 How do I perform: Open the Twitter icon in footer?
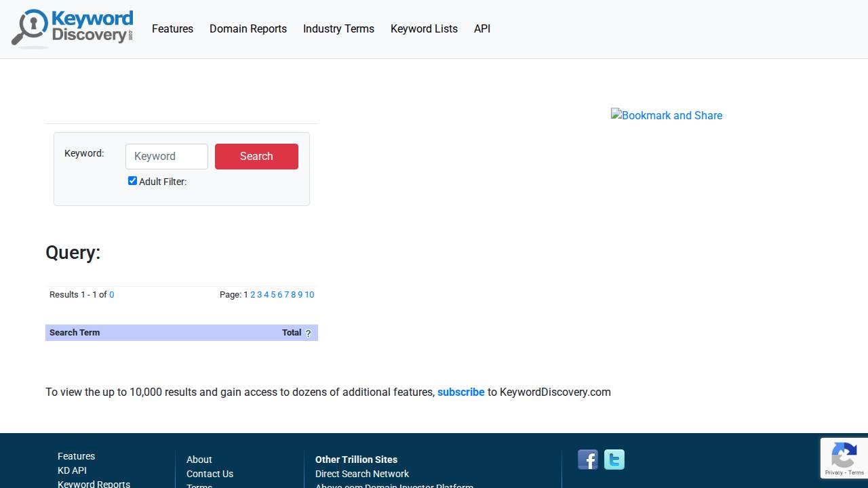[614, 459]
